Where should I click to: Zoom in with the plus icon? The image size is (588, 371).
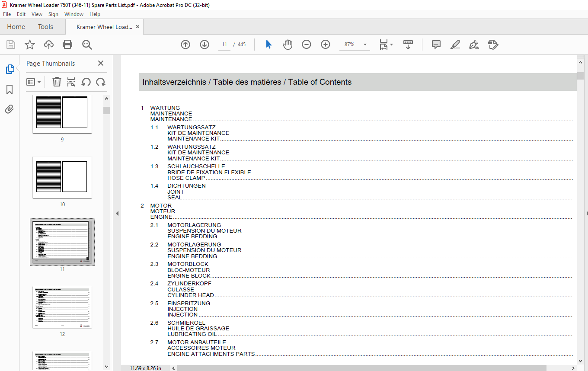tap(326, 45)
